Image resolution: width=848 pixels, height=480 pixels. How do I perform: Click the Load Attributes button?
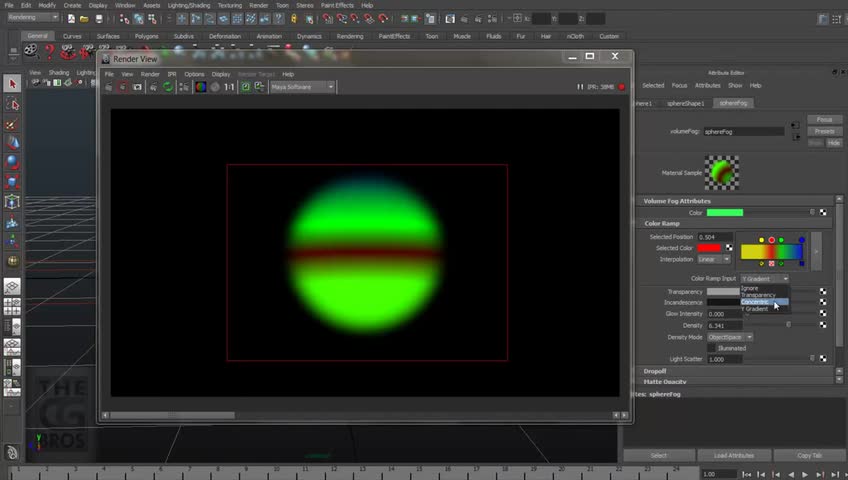pos(734,455)
